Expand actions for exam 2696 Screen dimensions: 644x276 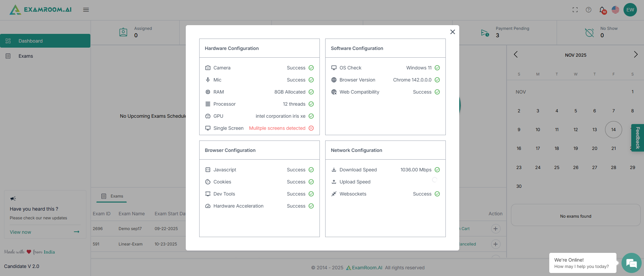tap(496, 229)
